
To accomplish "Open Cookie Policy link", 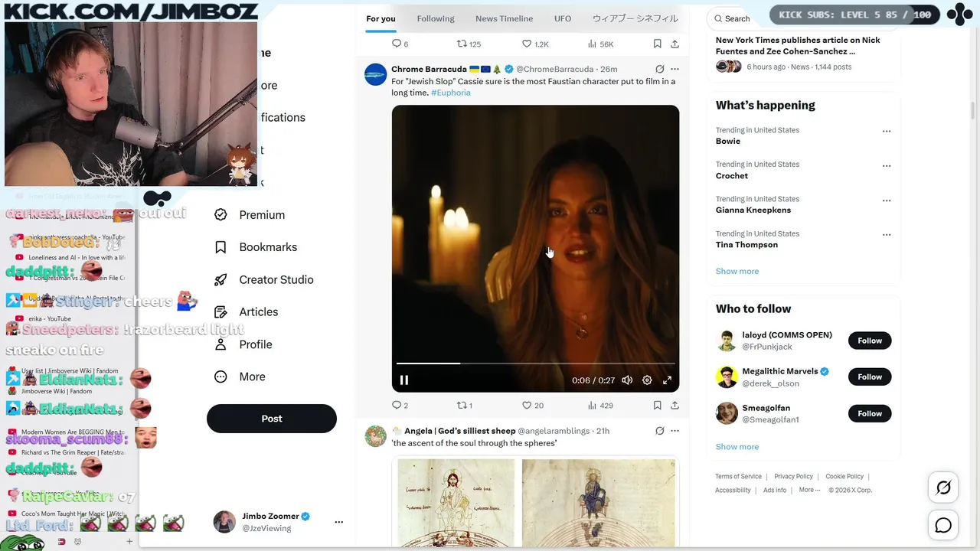I will click(x=844, y=477).
